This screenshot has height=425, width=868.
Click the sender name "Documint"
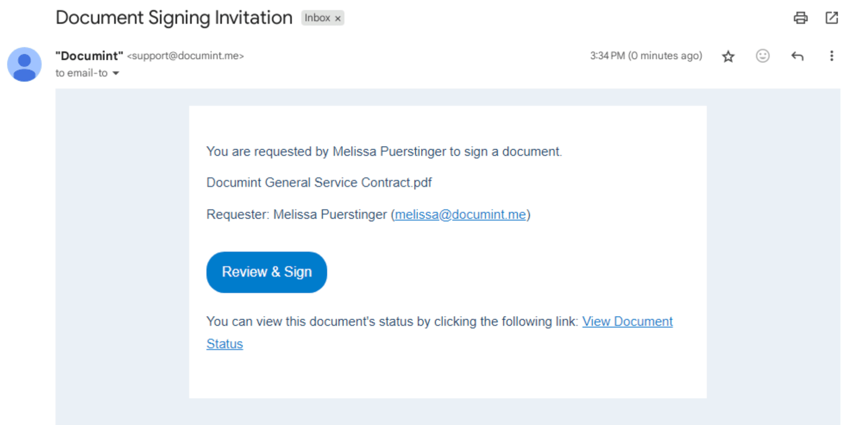[89, 56]
